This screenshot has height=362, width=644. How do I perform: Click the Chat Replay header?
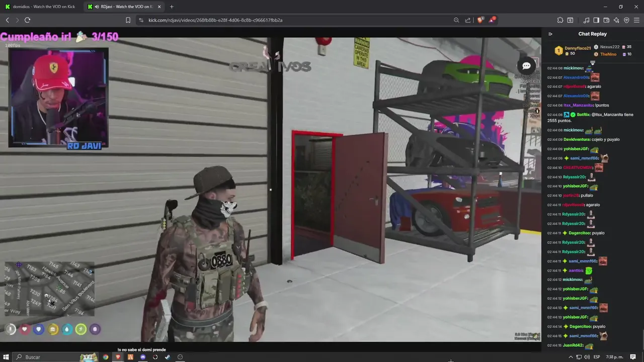[592, 34]
